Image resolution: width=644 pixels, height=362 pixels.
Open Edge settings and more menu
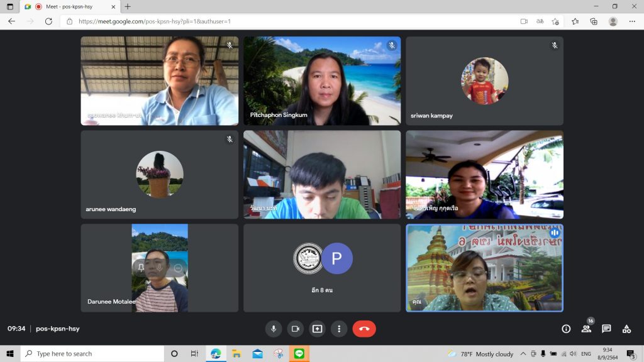[x=632, y=21]
